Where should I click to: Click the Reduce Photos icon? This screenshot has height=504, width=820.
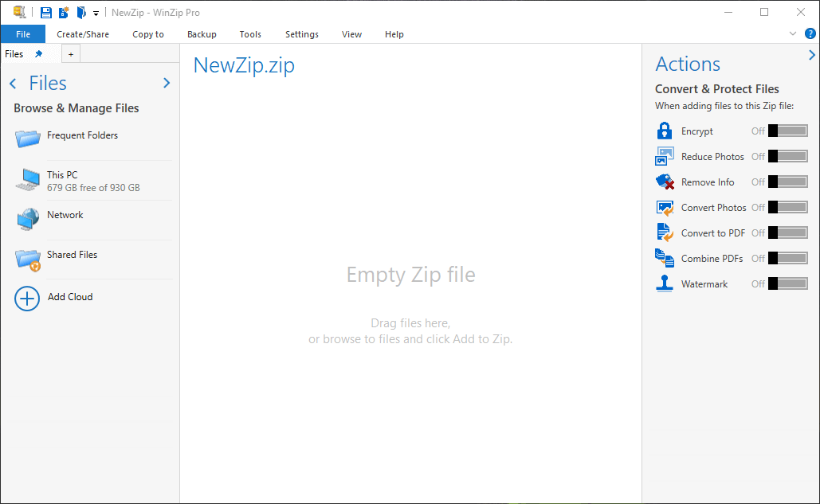665,156
